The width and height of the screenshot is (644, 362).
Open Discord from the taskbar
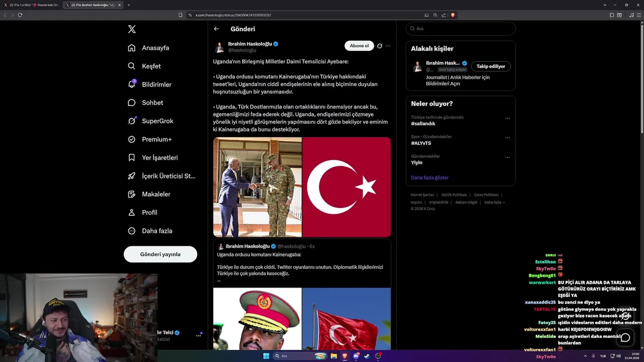click(356, 356)
